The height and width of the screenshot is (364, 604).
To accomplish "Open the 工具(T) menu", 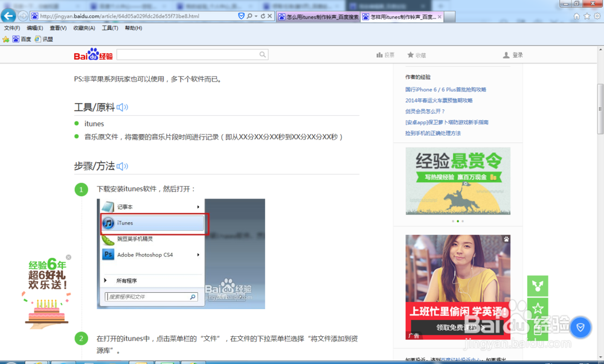I will (110, 28).
